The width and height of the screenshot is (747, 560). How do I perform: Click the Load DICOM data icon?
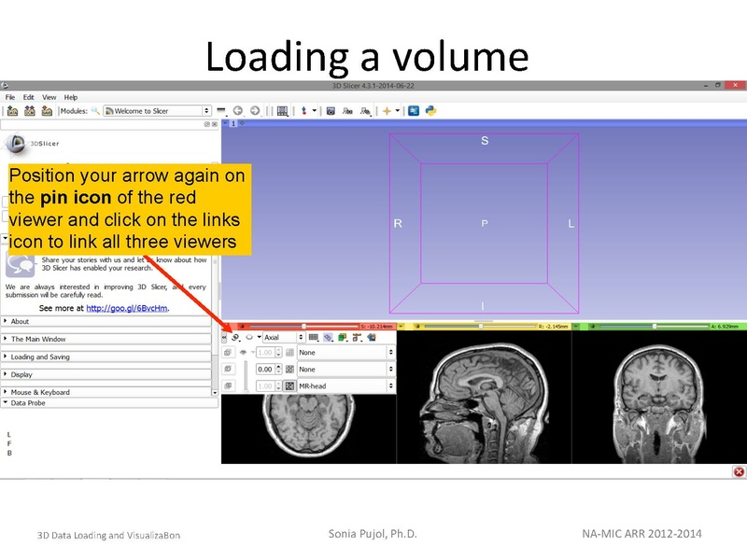coord(30,111)
